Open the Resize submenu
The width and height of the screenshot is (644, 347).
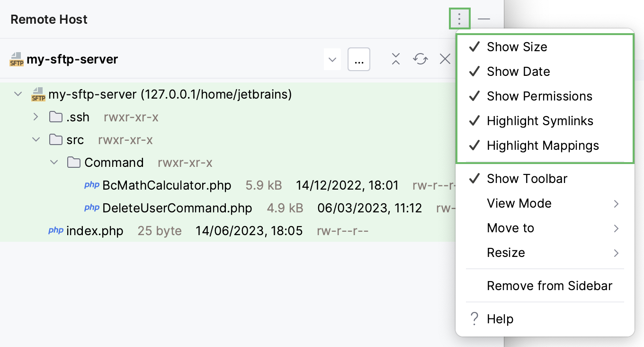[506, 253]
